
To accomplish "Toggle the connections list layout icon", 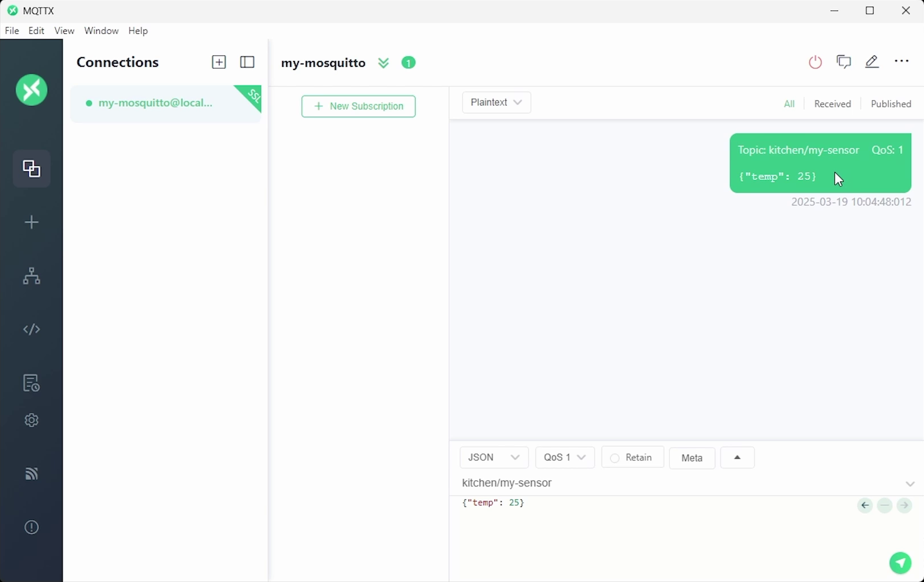I will click(x=247, y=62).
